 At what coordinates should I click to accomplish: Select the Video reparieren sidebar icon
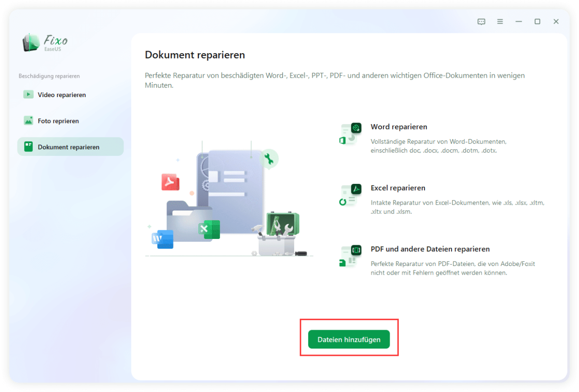pyautogui.click(x=28, y=95)
